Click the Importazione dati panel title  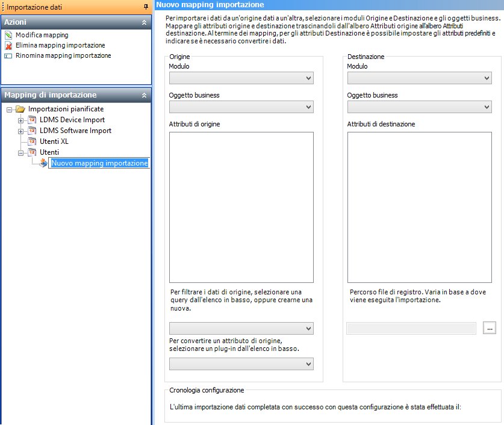34,7
